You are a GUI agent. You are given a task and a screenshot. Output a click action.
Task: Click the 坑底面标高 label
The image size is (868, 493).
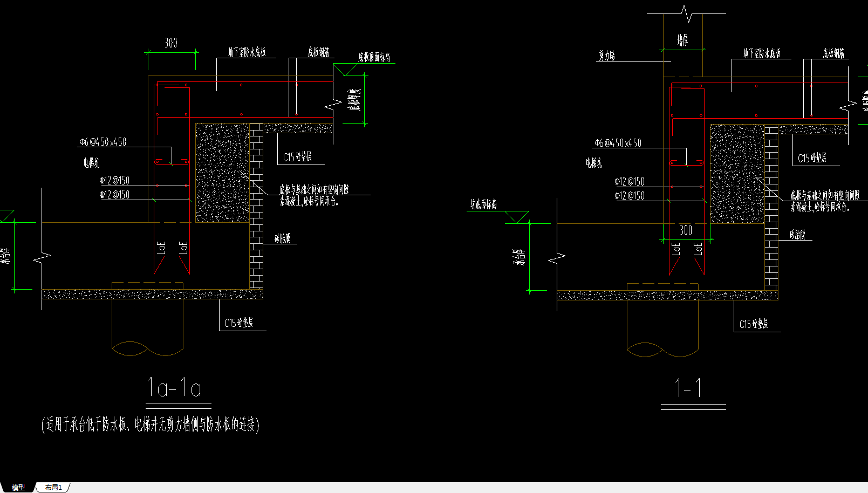tap(483, 204)
